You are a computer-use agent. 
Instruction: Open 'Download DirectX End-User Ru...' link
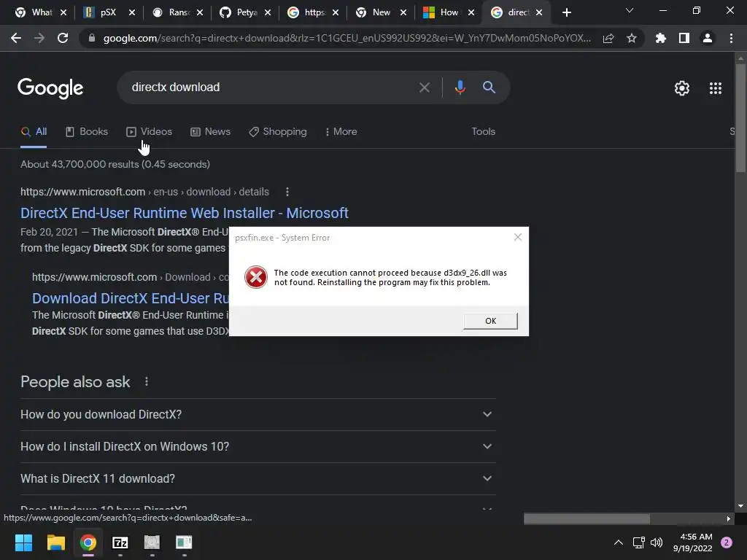[x=131, y=298]
